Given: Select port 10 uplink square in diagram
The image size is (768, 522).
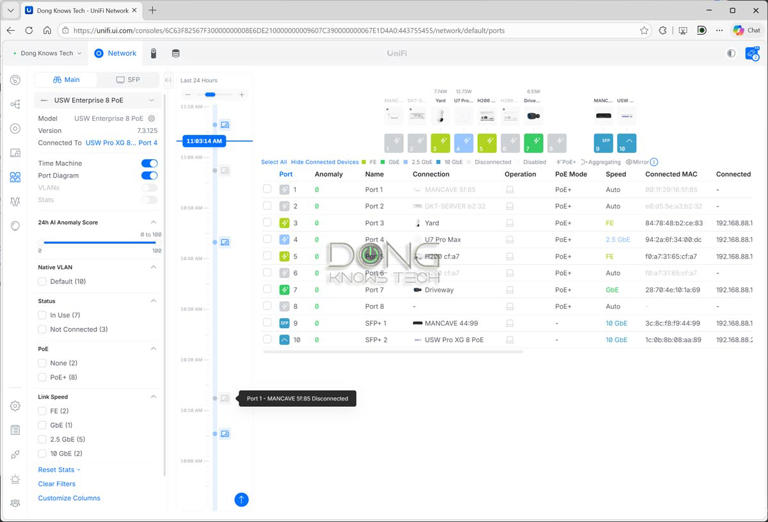Looking at the screenshot, I should click(627, 143).
